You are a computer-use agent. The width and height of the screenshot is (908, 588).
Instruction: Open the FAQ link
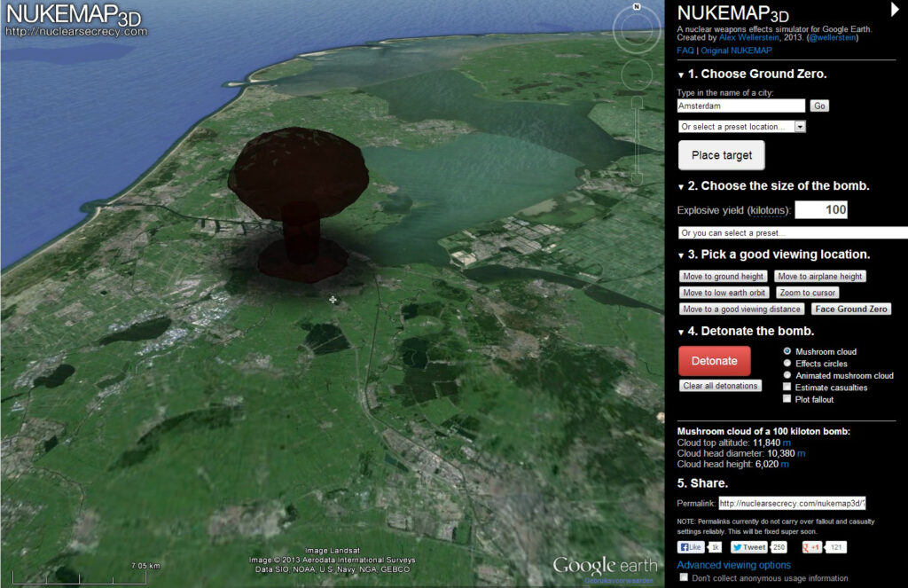coord(685,51)
